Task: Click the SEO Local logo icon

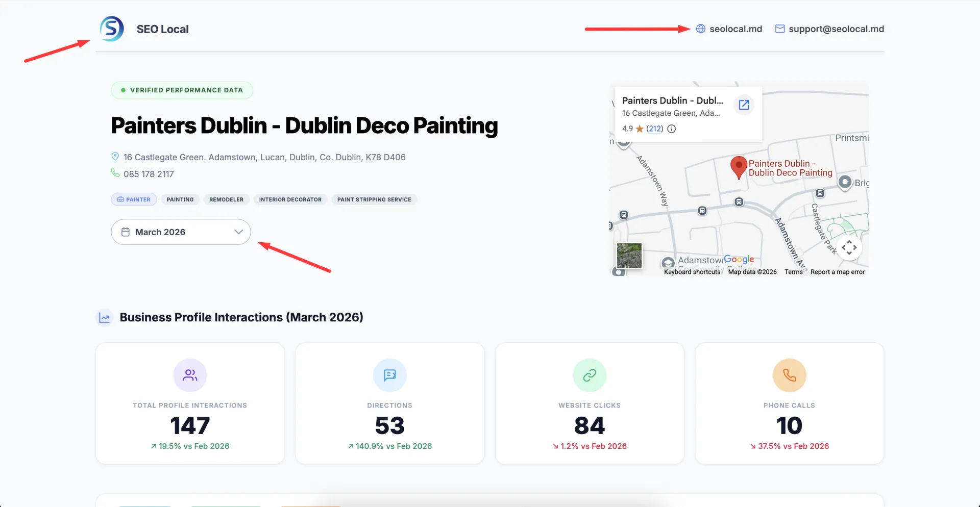Action: tap(112, 29)
